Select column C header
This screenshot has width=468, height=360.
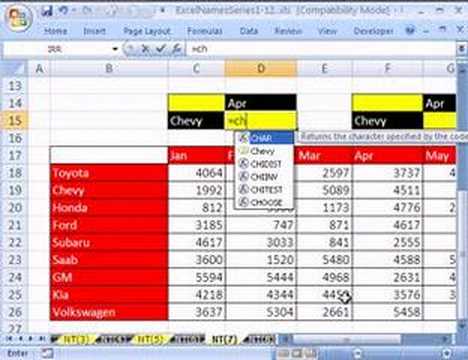[x=197, y=69]
